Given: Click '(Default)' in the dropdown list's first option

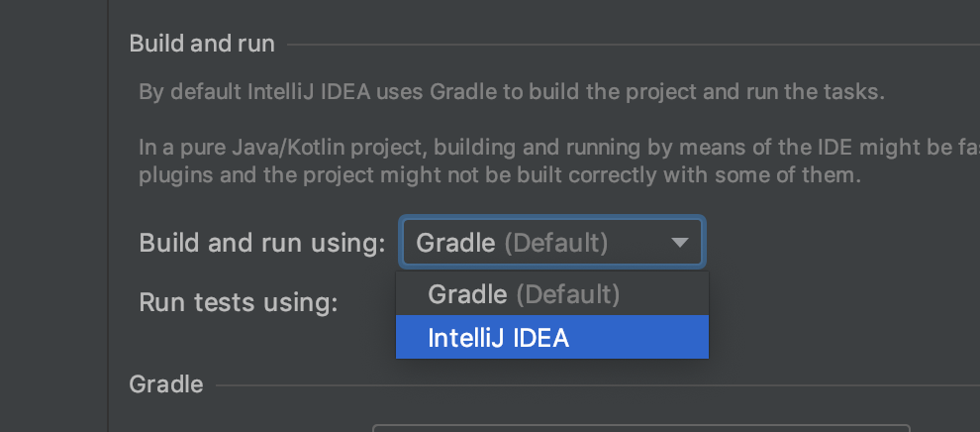Looking at the screenshot, I should 568,294.
